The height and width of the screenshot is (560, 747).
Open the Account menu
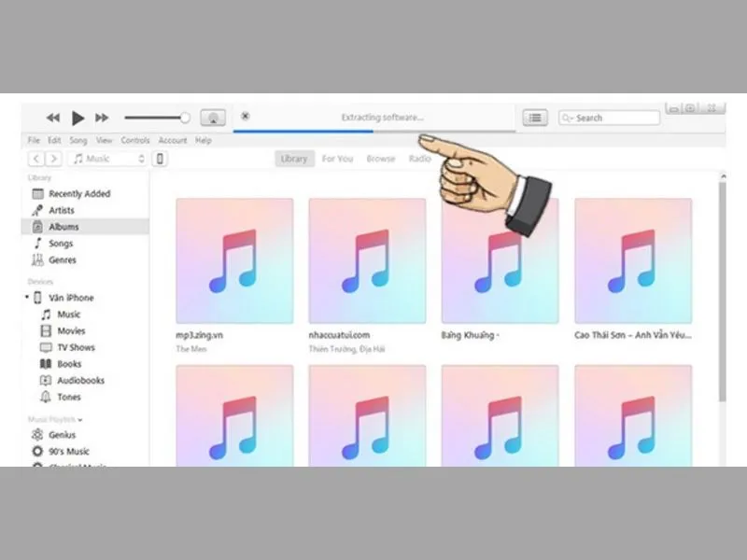coord(173,141)
